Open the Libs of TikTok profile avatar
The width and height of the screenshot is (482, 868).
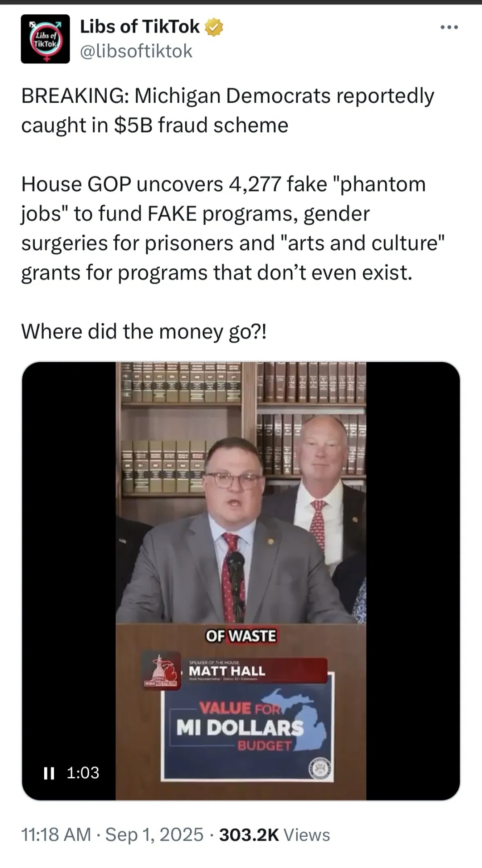tap(45, 39)
